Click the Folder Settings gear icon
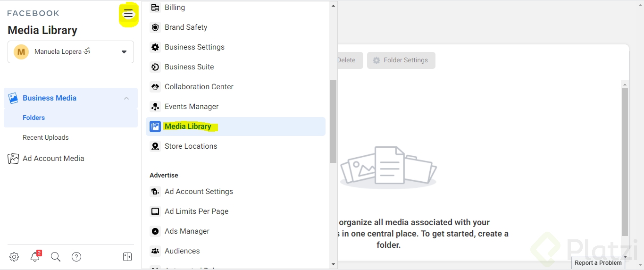The width and height of the screenshot is (644, 270). [376, 60]
